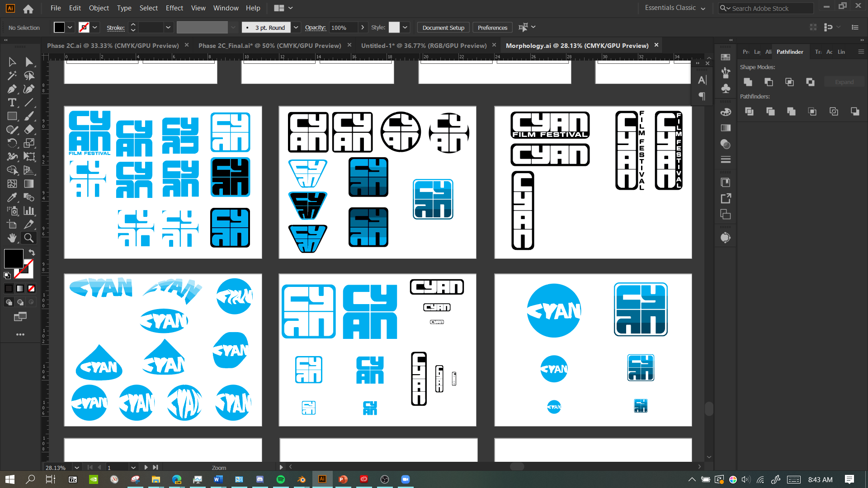The image size is (868, 488).
Task: Select the Gradient tool
Action: 29,184
